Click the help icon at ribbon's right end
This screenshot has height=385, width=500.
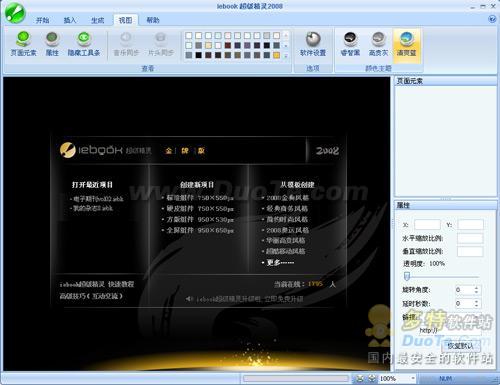[492, 19]
